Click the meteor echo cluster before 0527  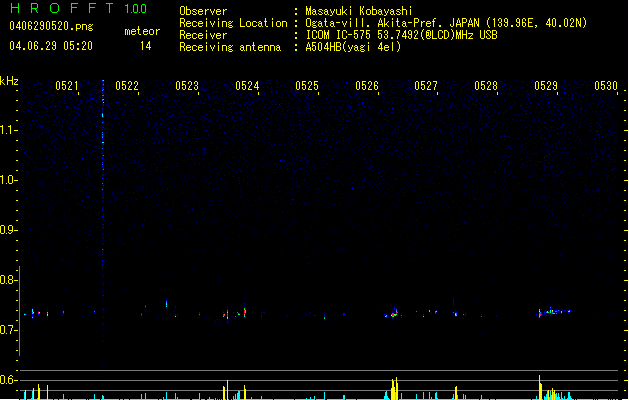pos(392,313)
